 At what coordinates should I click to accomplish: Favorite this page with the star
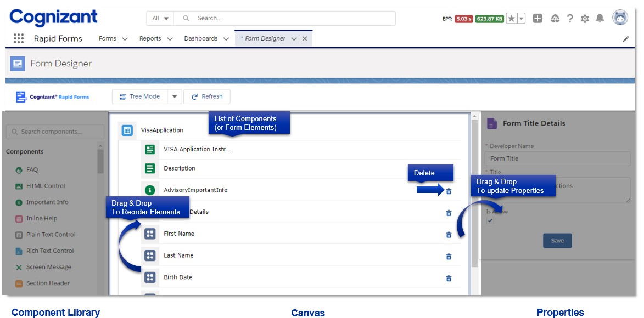pyautogui.click(x=511, y=18)
